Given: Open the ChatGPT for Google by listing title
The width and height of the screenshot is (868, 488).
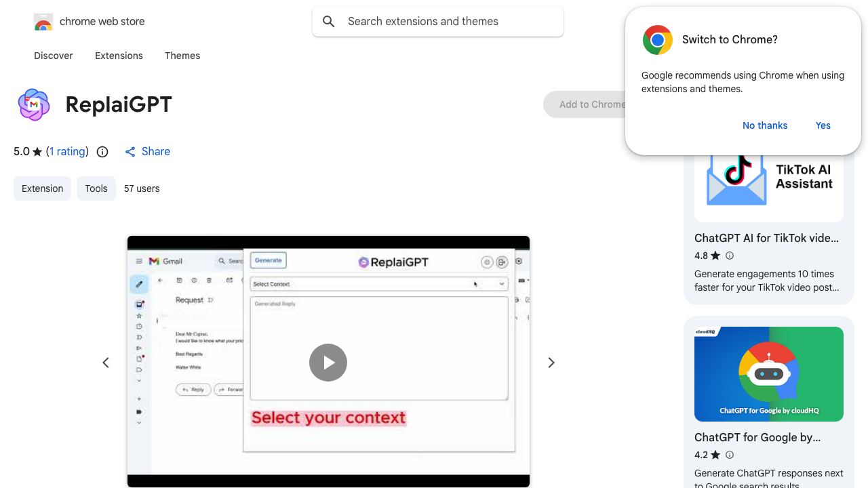Looking at the screenshot, I should (x=757, y=437).
